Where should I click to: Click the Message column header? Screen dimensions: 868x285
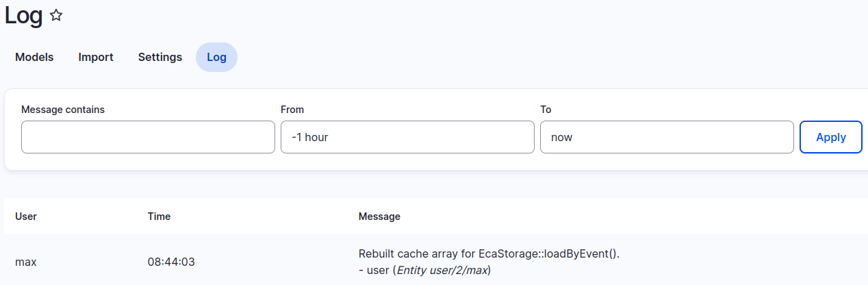point(379,216)
